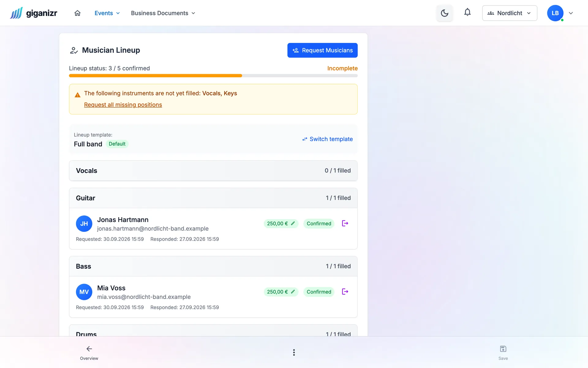Viewport: 588px width, 368px height.
Task: Click the Bass section header
Action: pos(213,266)
